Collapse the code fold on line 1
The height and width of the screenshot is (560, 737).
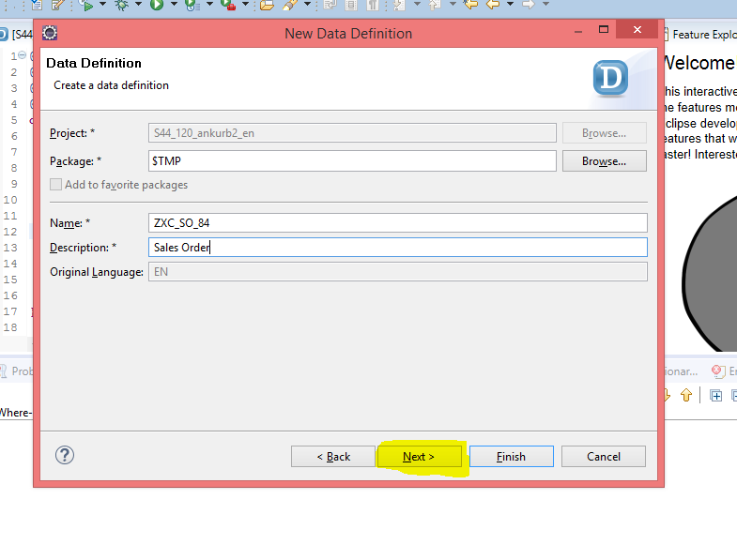point(23,56)
